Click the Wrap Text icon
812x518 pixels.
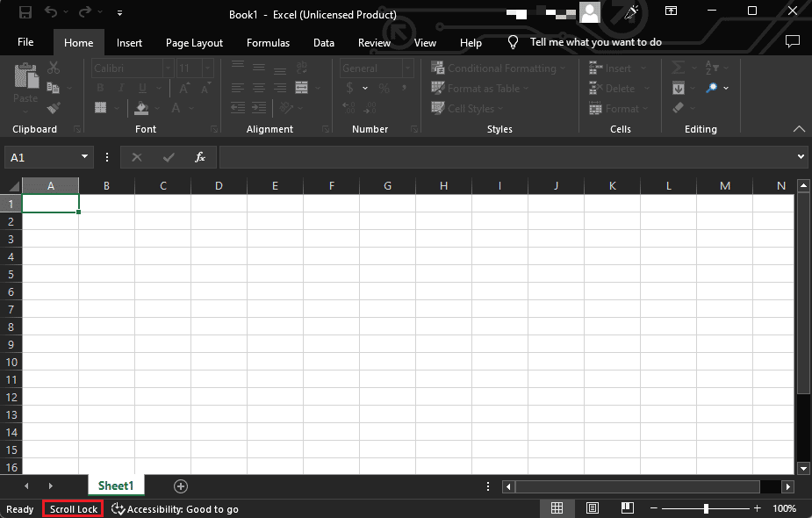tap(301, 68)
